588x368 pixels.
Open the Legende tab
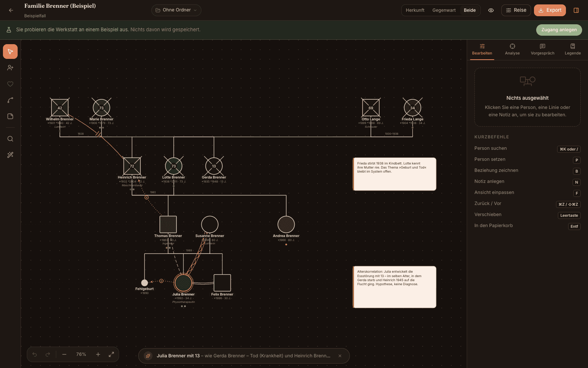point(573,50)
